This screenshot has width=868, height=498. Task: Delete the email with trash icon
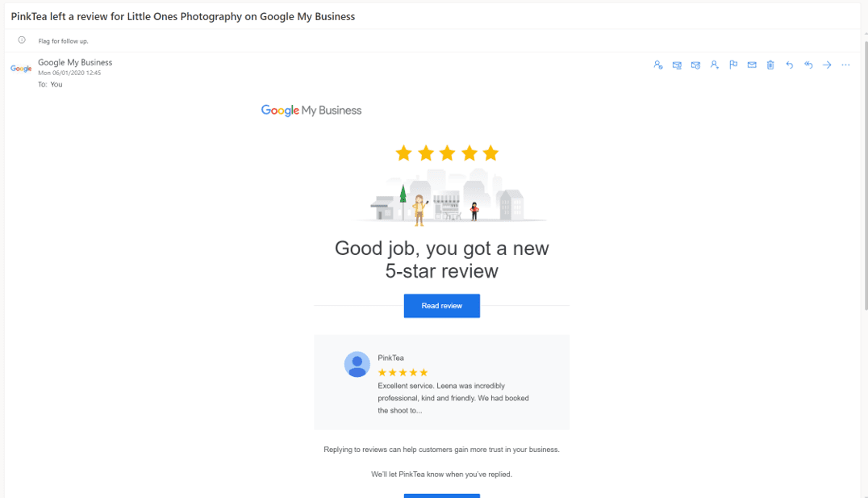[x=770, y=65]
